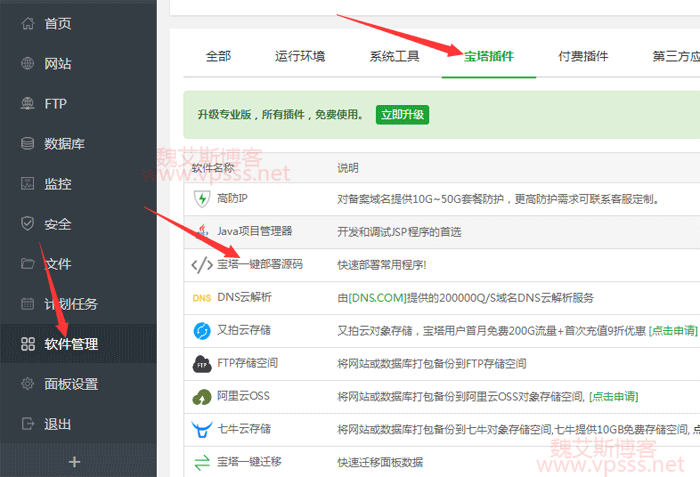Viewport: 700px width, 477px height.
Task: Click the [DNS.COM] link
Action: point(377,298)
